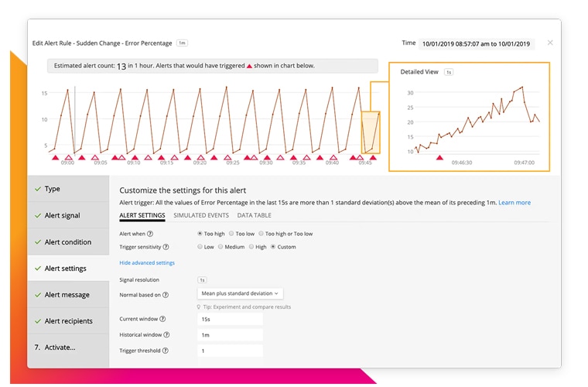The image size is (588, 387).
Task: Go to the Alert settings step
Action: coord(68,268)
